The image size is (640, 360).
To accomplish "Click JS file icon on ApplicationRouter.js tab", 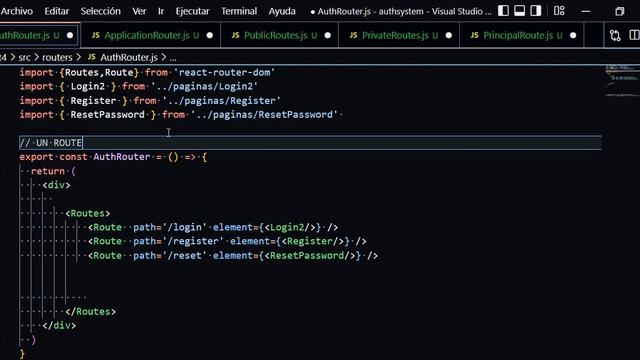I will coord(96,36).
